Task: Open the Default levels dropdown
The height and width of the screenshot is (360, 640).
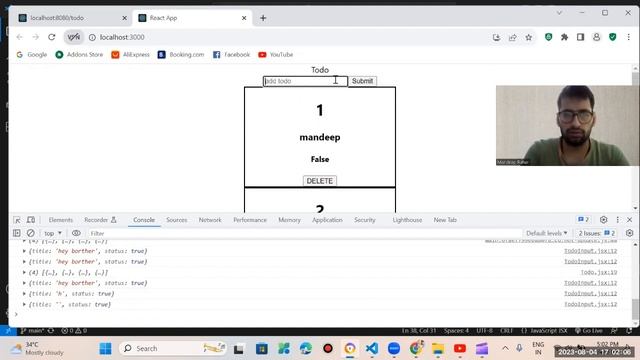Action: click(547, 233)
